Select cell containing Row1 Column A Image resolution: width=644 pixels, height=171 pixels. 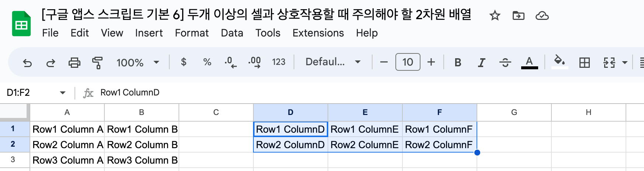(67, 129)
